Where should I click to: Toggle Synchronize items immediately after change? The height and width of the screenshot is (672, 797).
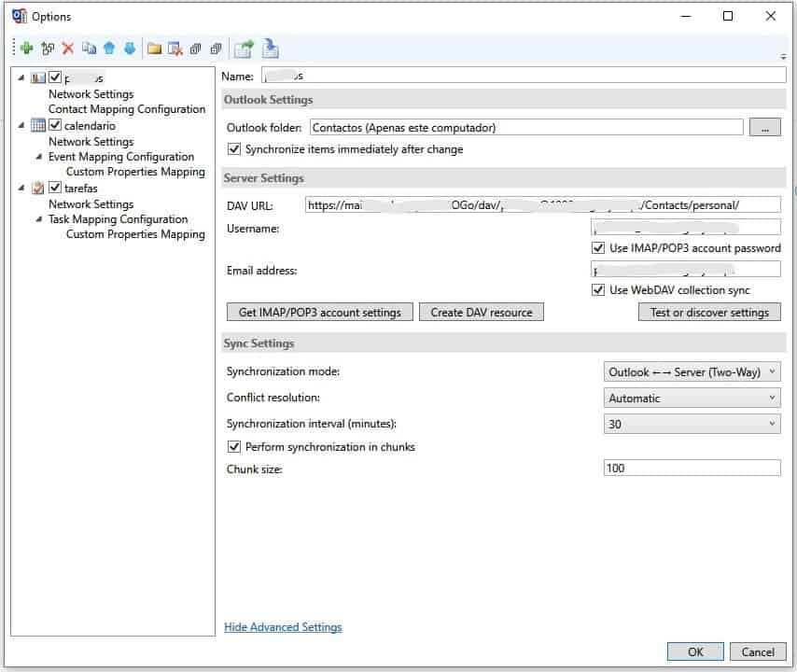tap(234, 149)
